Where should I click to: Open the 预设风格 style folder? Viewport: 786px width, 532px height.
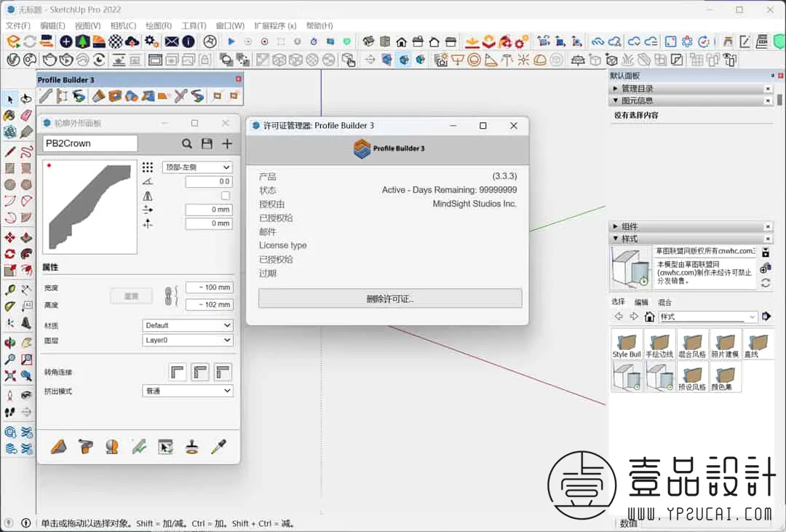693,376
